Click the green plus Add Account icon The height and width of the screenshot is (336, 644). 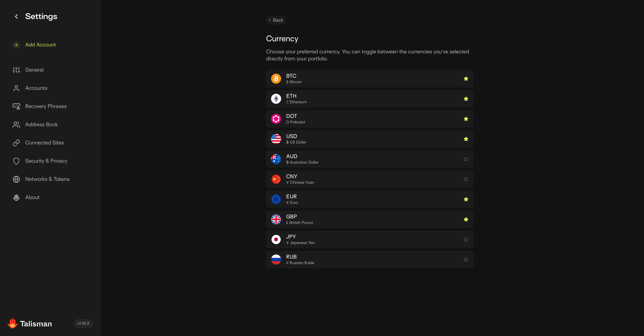[16, 45]
